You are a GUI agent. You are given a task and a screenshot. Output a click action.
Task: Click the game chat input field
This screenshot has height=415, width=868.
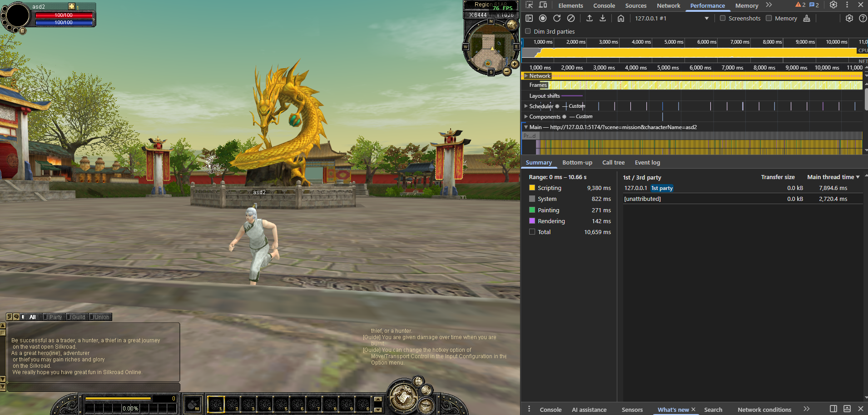click(94, 387)
